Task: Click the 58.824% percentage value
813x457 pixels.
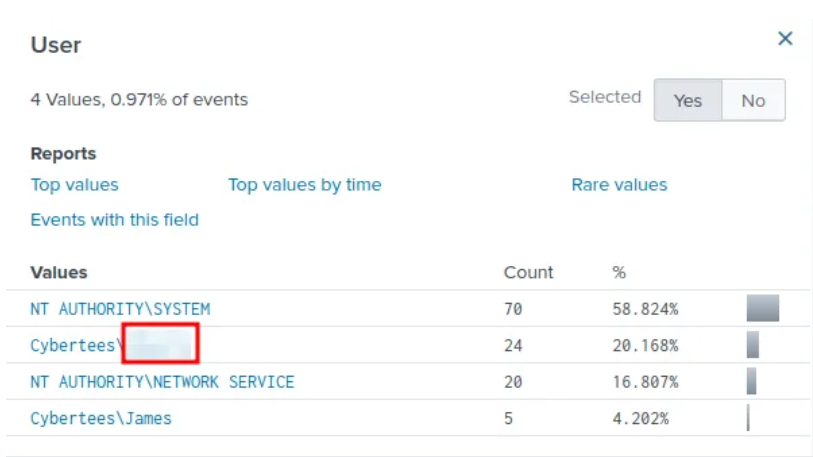Action: tap(645, 309)
